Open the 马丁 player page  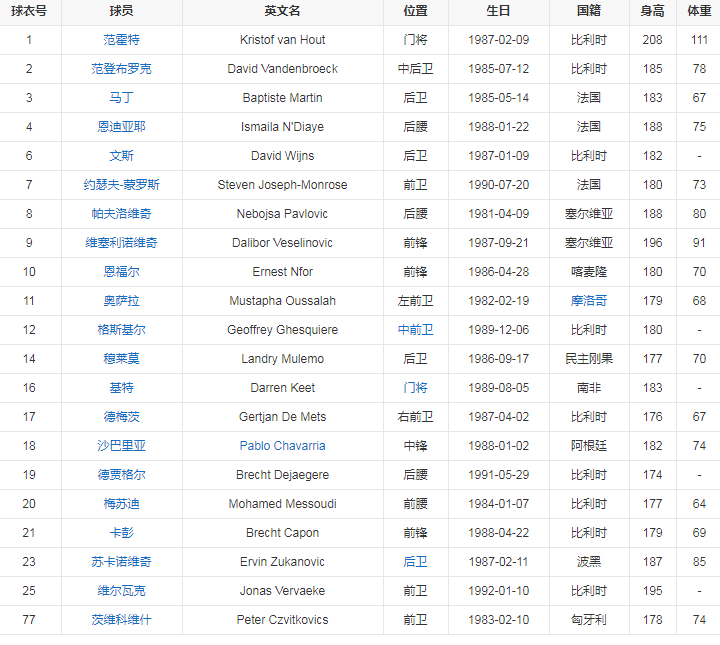[x=121, y=98]
